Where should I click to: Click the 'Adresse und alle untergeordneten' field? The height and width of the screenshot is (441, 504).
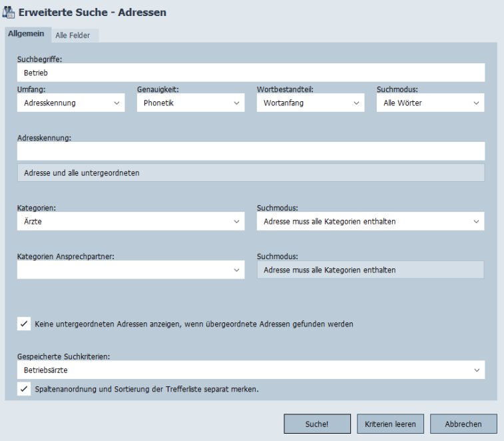[x=250, y=173]
